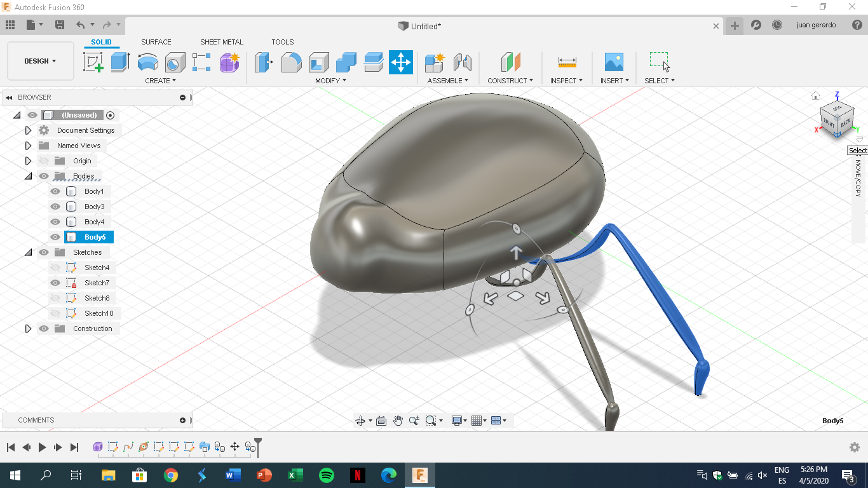Open the Measure tool under Inspect
This screenshot has height=488, width=868.
(566, 63)
